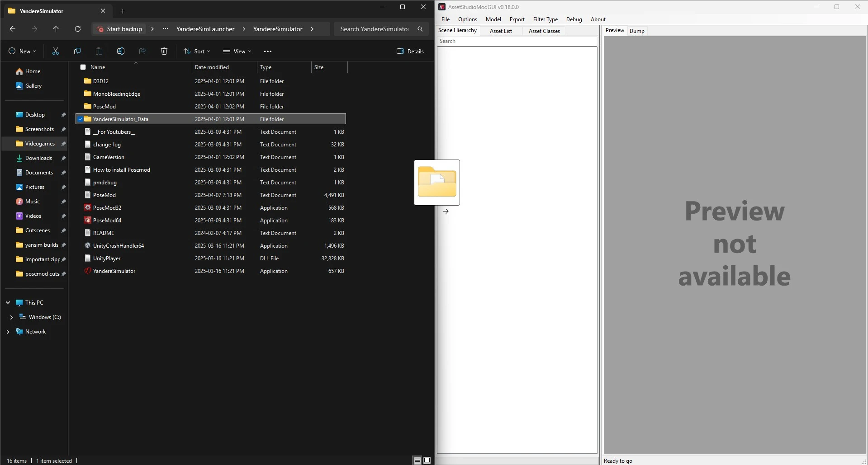
Task: Sort files by Size column
Action: 329,67
